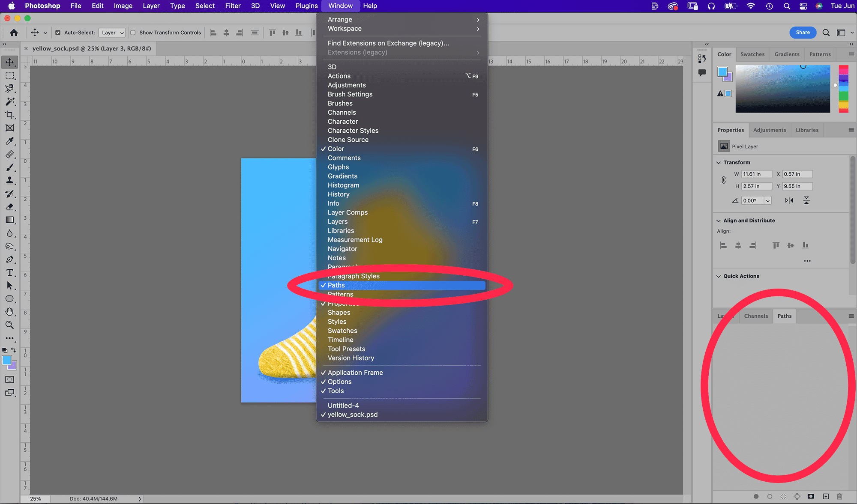Click Delete Path trash icon
Screen dimensions: 857x504
tap(839, 496)
